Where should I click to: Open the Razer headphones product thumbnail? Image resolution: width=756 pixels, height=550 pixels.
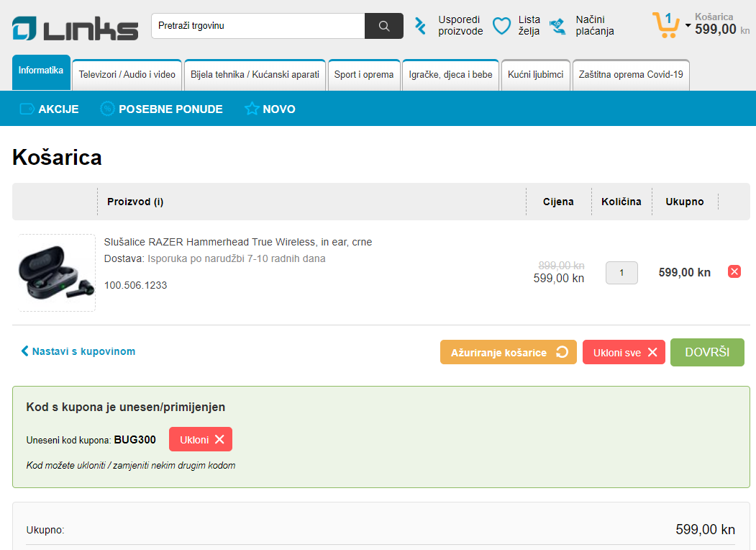pyautogui.click(x=56, y=273)
